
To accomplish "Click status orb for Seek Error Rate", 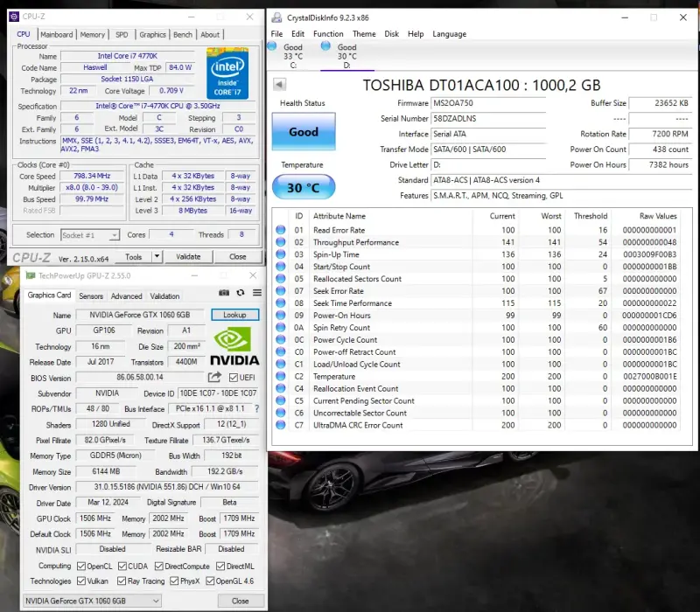I will coord(280,290).
